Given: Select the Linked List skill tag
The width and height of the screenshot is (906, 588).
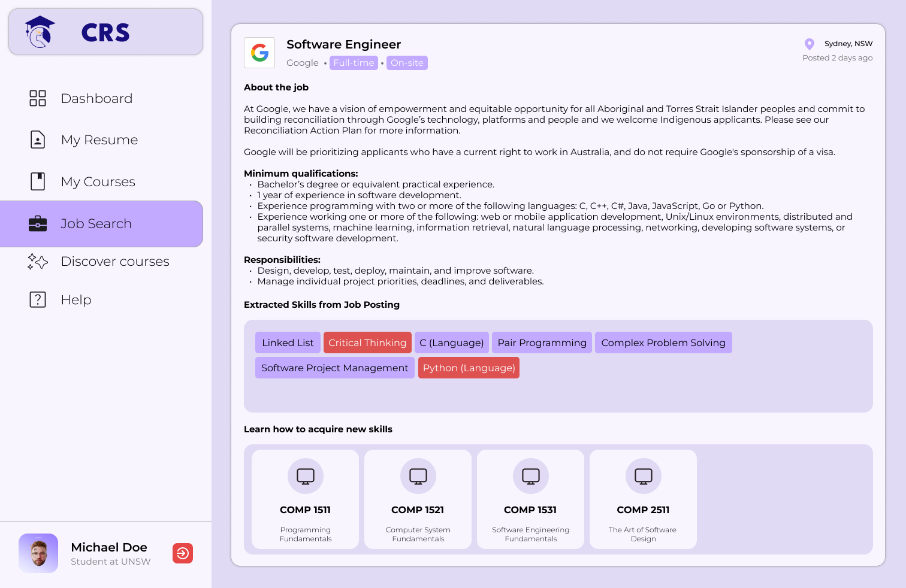Looking at the screenshot, I should coord(288,343).
